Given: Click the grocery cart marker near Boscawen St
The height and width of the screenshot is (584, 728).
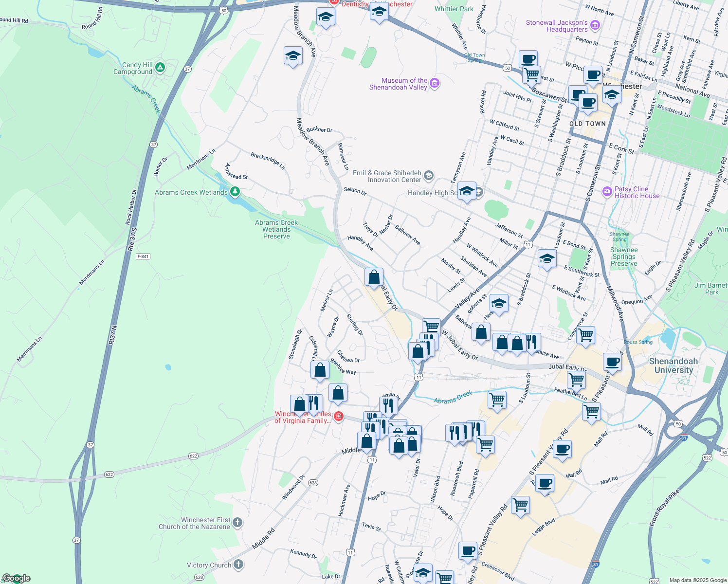Looking at the screenshot, I should coord(531,75).
